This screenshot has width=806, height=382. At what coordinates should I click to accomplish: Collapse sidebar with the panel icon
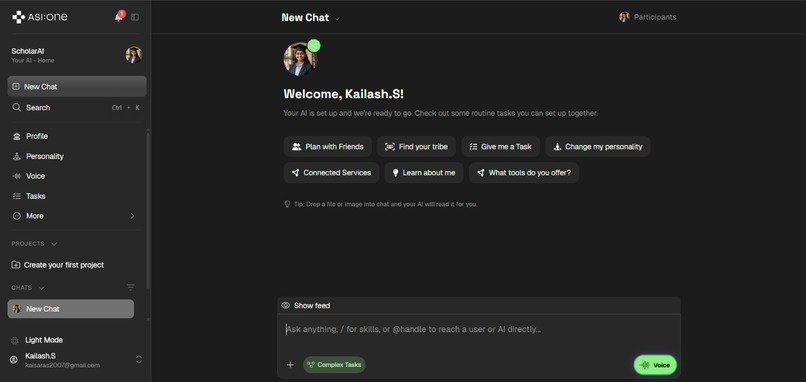135,17
